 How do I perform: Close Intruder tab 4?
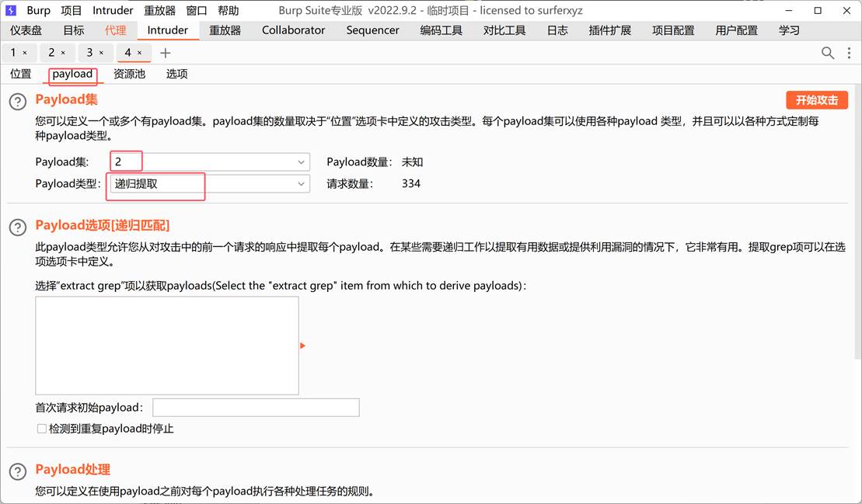point(140,53)
